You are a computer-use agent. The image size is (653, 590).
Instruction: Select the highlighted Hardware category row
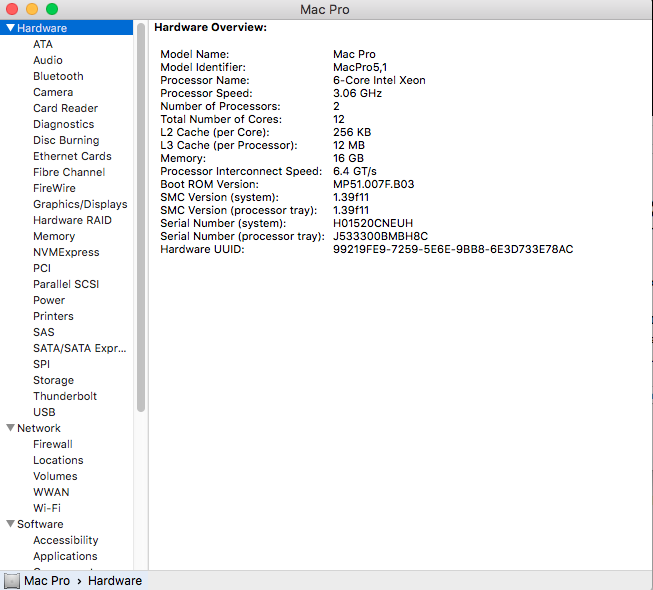(x=67, y=28)
